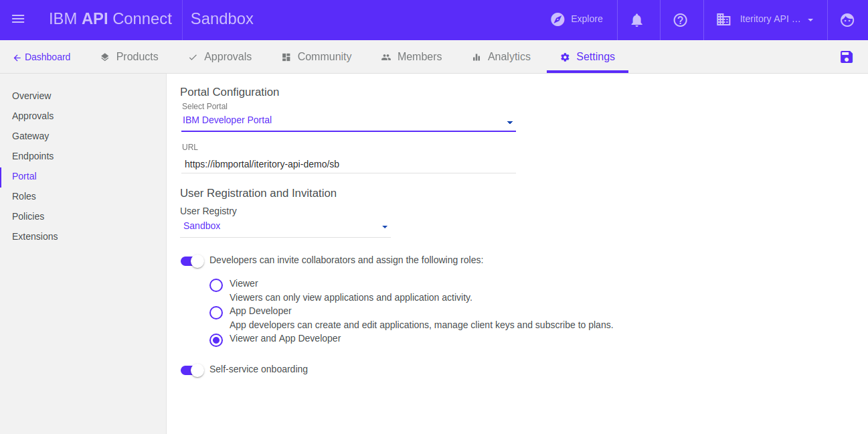This screenshot has width=868, height=434.
Task: Expand the Select Portal dropdown
Action: [509, 122]
